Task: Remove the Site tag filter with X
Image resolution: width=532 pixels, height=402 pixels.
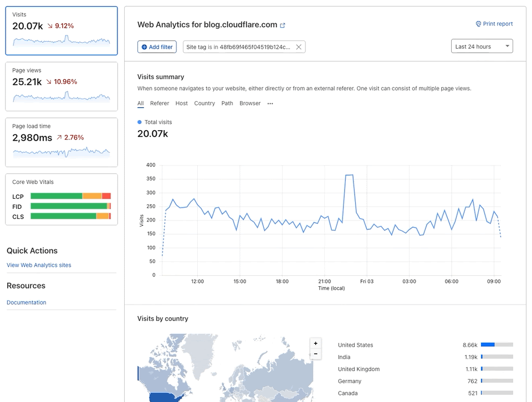Action: pyautogui.click(x=299, y=47)
